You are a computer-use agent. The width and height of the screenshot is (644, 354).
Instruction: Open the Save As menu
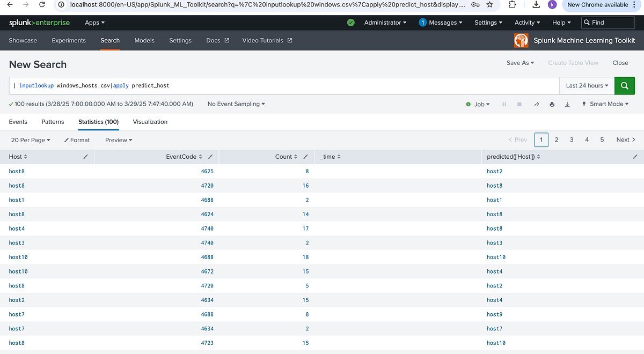click(519, 62)
